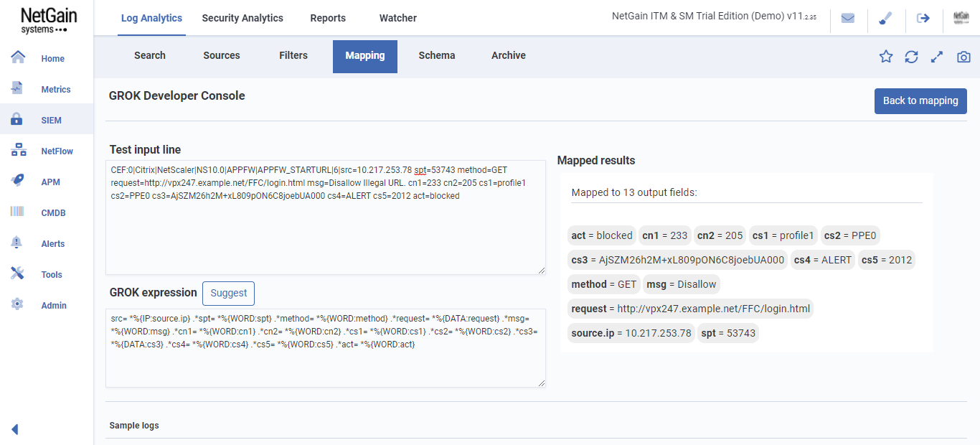Switch to Security Analytics tab
980x445 pixels.
pos(242,18)
